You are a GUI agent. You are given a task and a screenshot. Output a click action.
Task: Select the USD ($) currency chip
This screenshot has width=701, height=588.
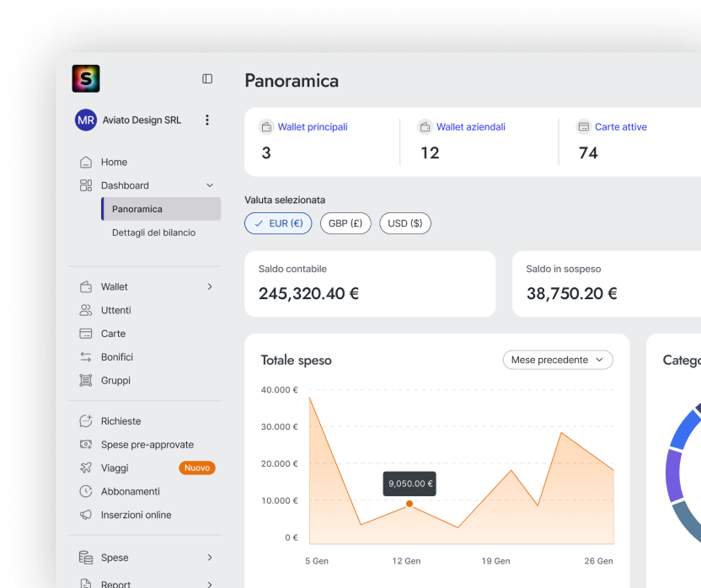404,223
